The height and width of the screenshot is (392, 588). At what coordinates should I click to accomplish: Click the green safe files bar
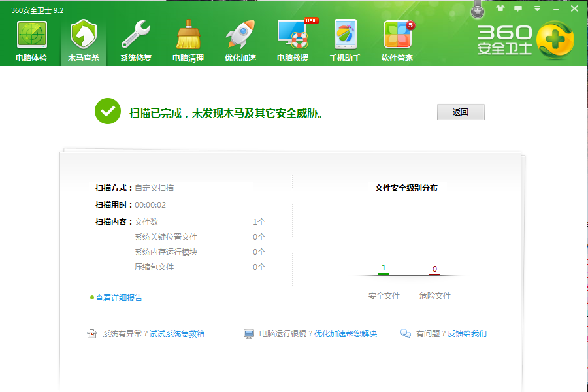click(x=384, y=274)
